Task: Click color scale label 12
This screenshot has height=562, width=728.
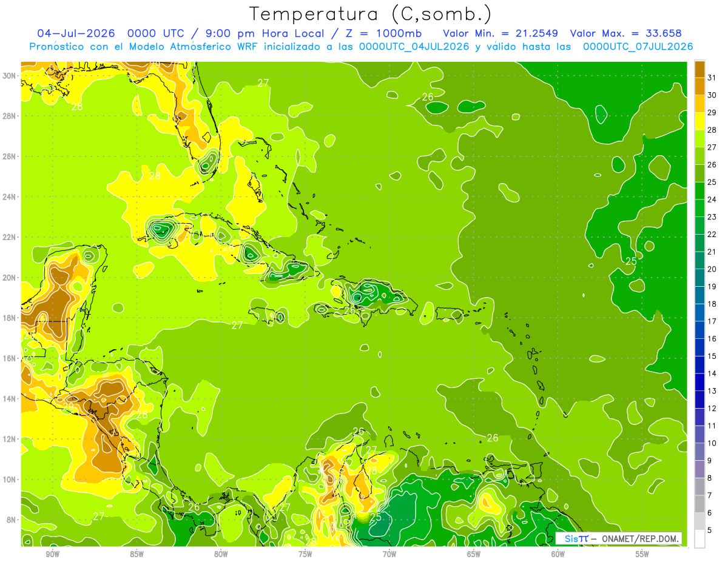Action: pyautogui.click(x=712, y=408)
